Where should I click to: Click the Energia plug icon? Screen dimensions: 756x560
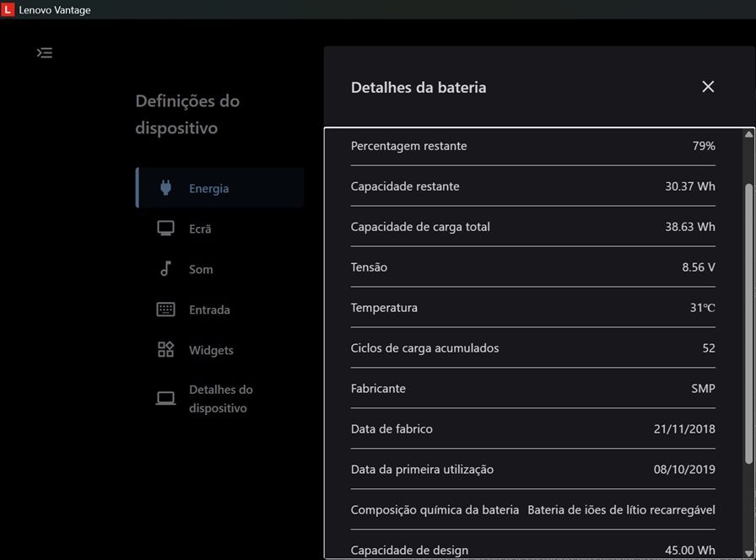pyautogui.click(x=165, y=187)
